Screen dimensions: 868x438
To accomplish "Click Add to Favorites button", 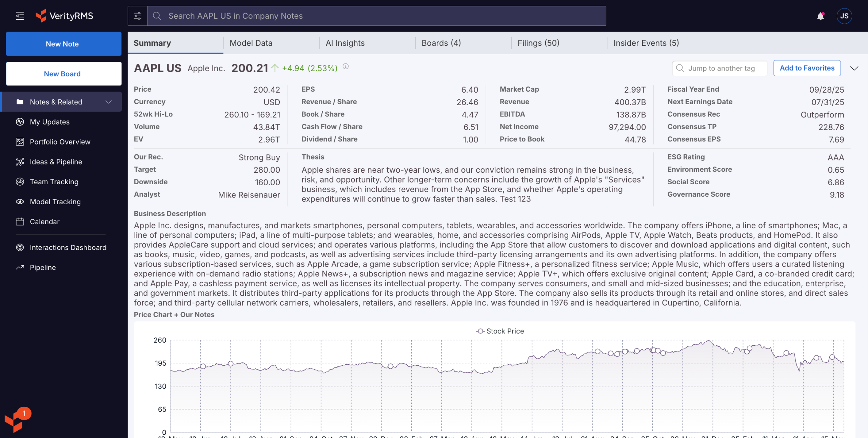I will click(x=807, y=68).
